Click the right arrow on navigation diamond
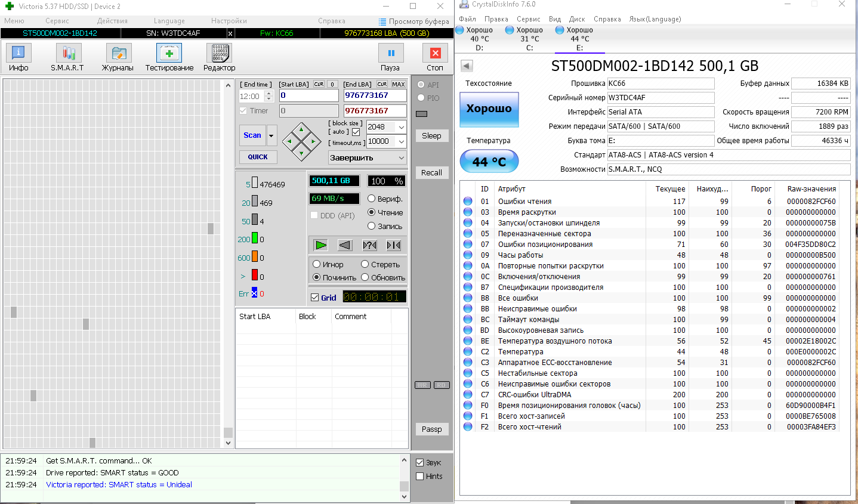 point(314,141)
